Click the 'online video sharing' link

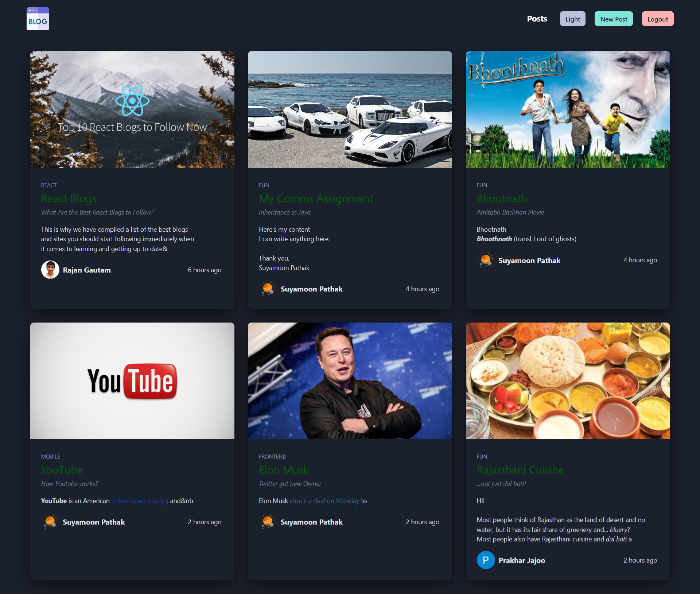(x=140, y=501)
